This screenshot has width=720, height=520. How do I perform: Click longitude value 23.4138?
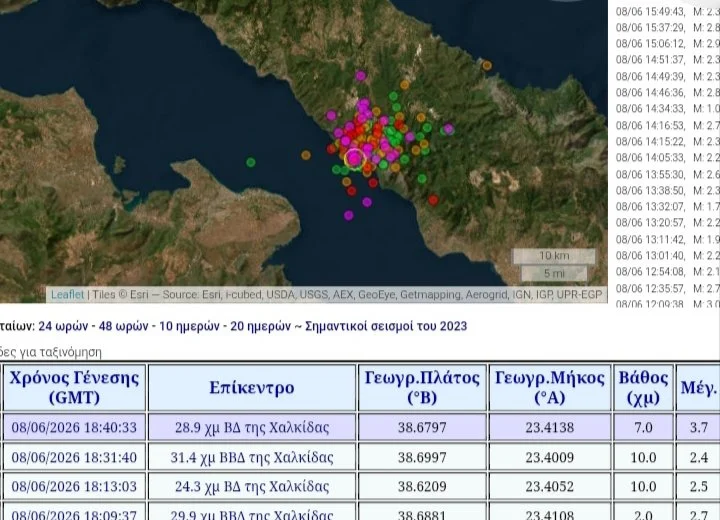[550, 427]
